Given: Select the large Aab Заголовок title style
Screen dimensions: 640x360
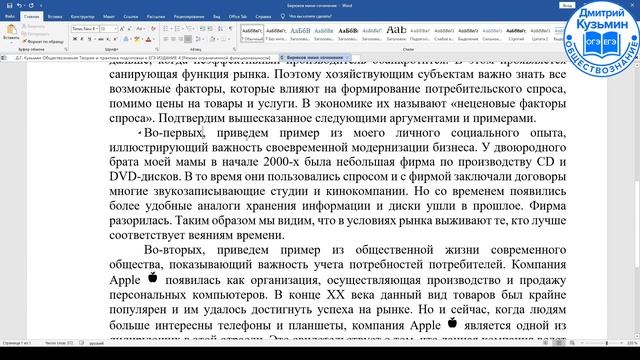Looking at the screenshot, I should [x=396, y=33].
